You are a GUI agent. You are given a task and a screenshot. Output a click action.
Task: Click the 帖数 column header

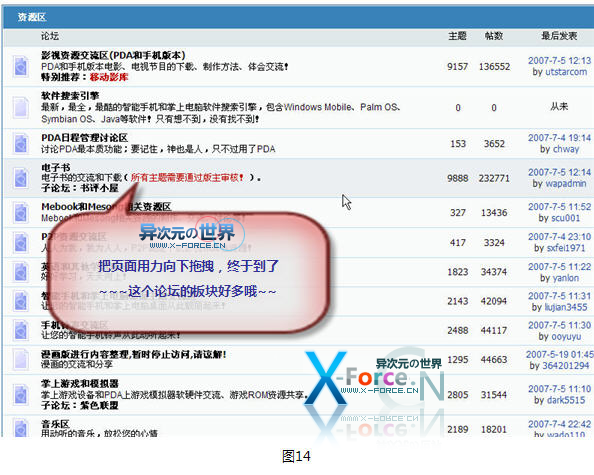(494, 36)
